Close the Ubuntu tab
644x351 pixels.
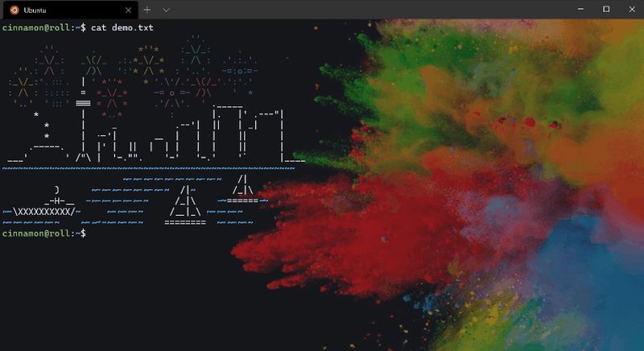coord(128,10)
